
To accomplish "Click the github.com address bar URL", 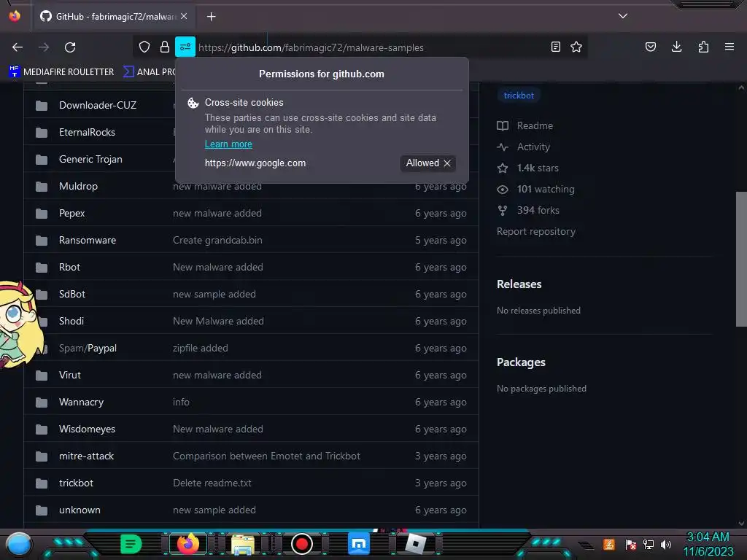I will click(311, 47).
